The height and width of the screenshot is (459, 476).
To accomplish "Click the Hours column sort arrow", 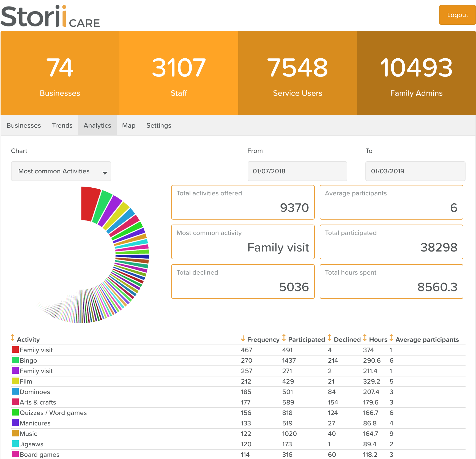I will click(365, 338).
